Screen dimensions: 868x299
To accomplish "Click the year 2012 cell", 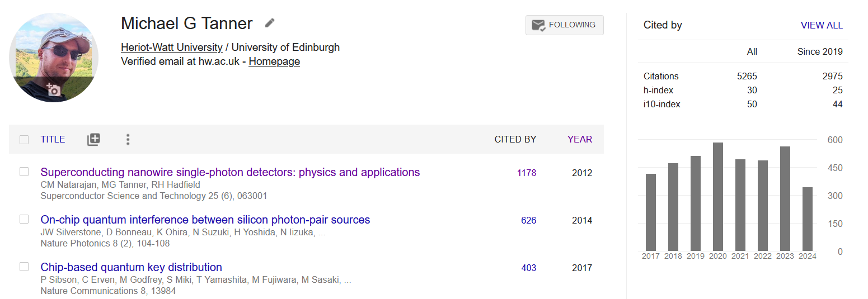I will [582, 173].
